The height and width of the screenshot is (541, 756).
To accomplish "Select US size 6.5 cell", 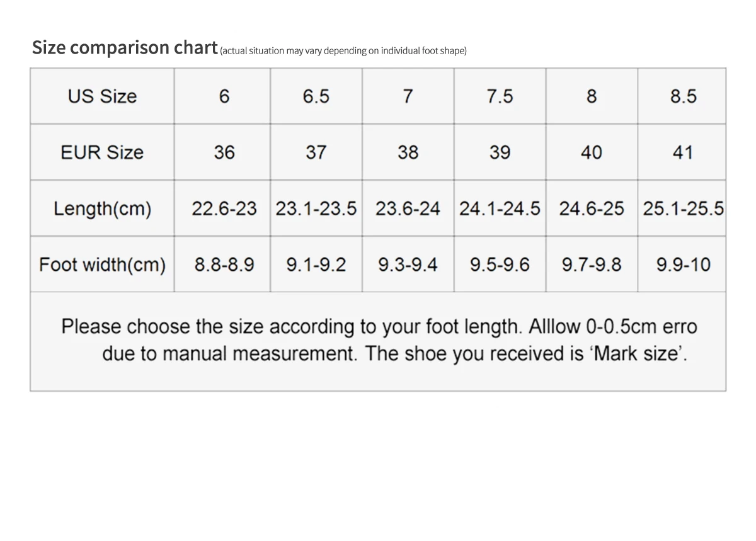I will [316, 96].
